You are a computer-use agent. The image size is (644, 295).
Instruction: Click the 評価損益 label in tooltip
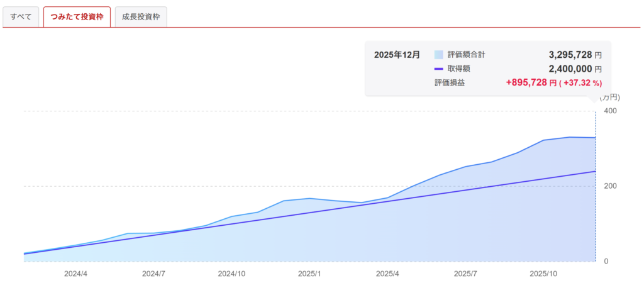point(449,82)
